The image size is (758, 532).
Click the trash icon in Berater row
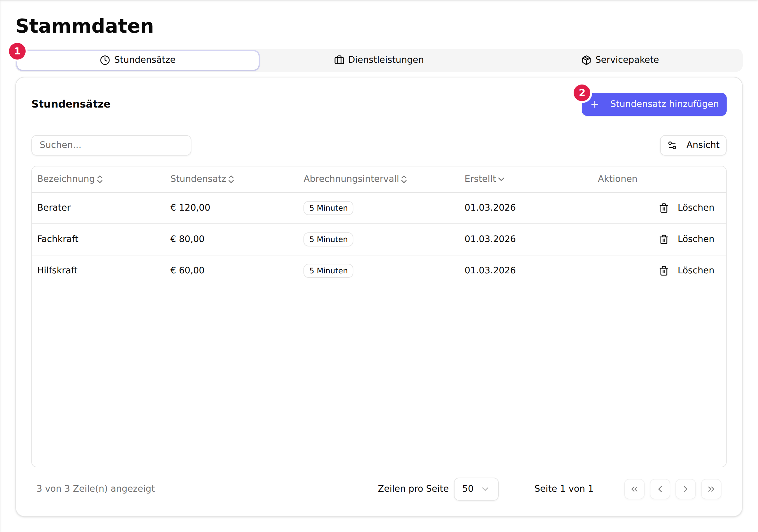(664, 208)
